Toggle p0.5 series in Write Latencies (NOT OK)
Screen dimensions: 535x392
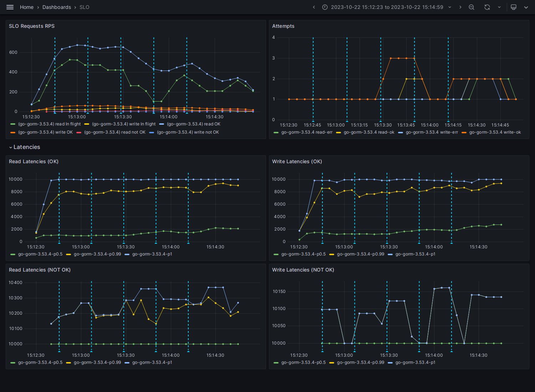304,362
